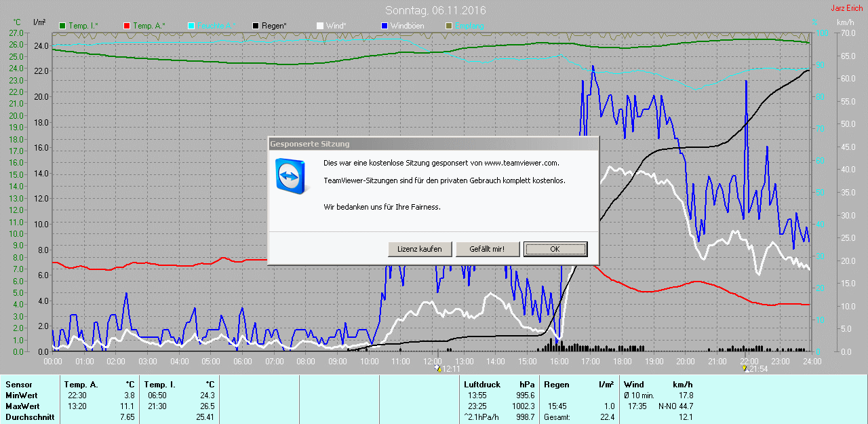Select the cyan humidity legend swatch
The image size is (868, 424).
(x=191, y=26)
